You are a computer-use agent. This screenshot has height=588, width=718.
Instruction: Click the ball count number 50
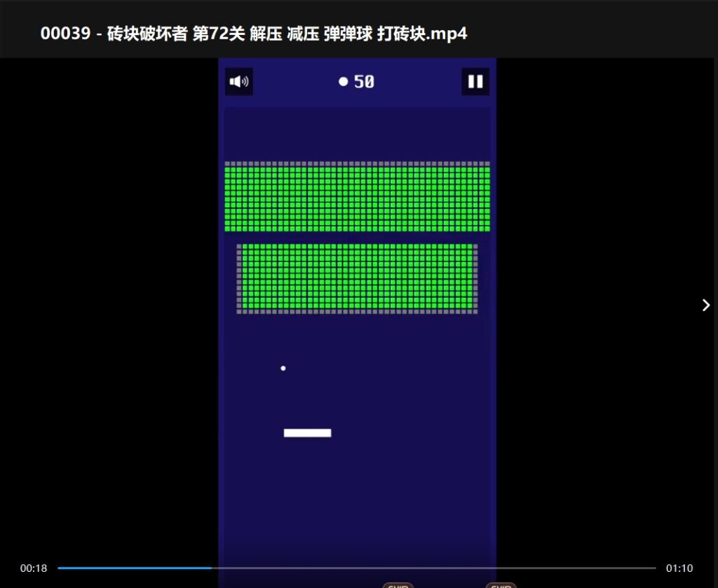tap(364, 82)
